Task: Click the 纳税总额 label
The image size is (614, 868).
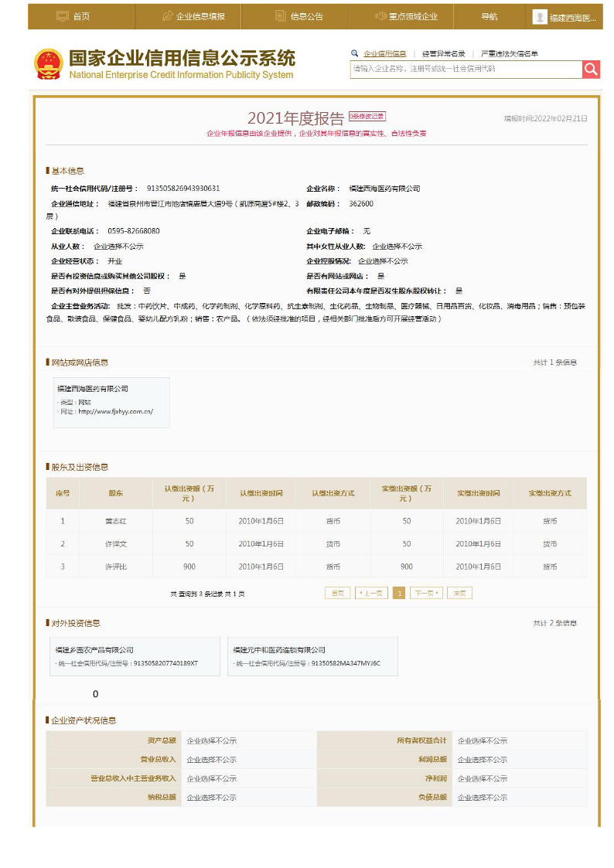Action: [162, 797]
